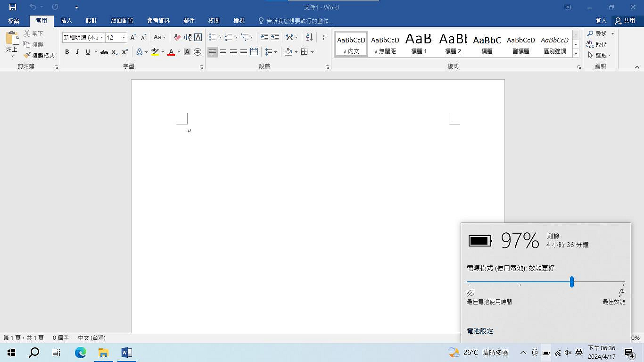Image resolution: width=644 pixels, height=362 pixels.
Task: Sort text with the A-Z sort icon
Action: point(309,37)
